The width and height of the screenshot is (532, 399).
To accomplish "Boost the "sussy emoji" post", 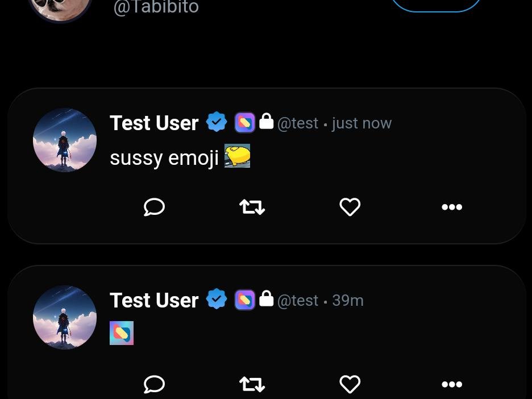I will 252,207.
